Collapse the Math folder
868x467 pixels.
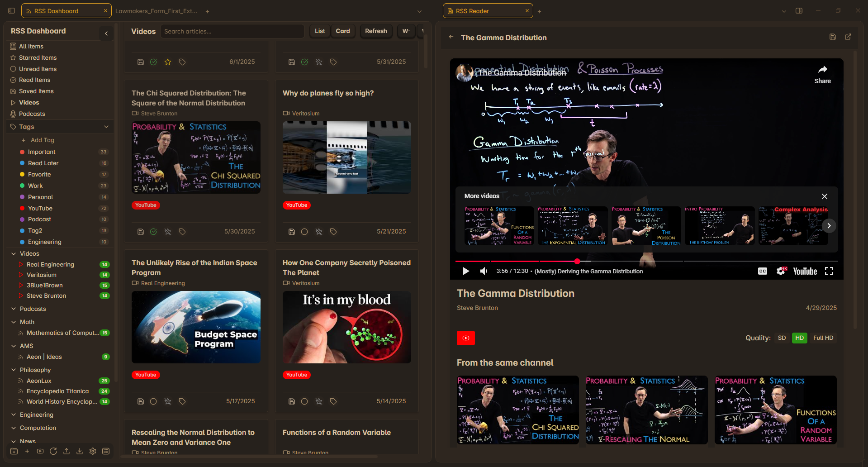14,322
